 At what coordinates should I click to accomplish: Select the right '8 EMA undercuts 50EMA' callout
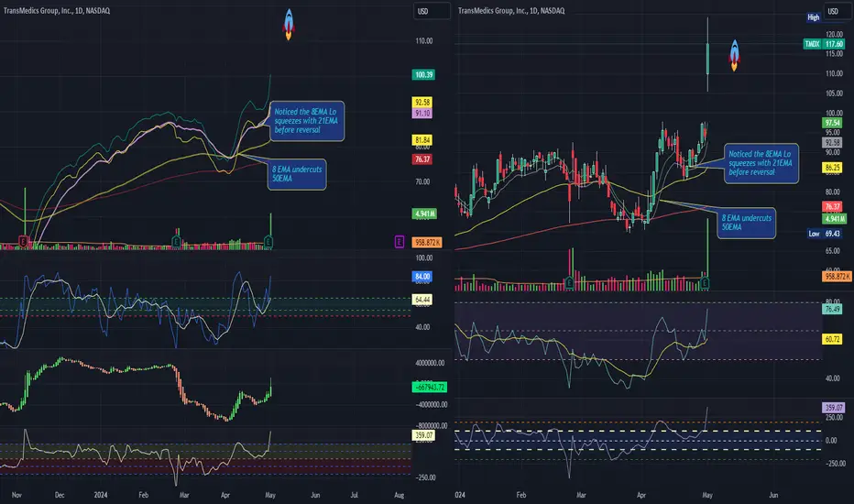click(746, 223)
